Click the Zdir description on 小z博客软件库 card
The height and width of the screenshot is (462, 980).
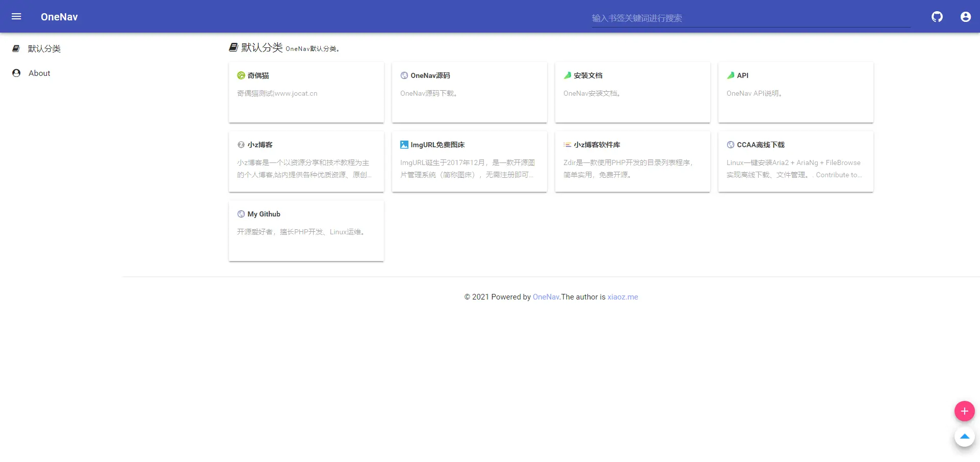pos(628,169)
